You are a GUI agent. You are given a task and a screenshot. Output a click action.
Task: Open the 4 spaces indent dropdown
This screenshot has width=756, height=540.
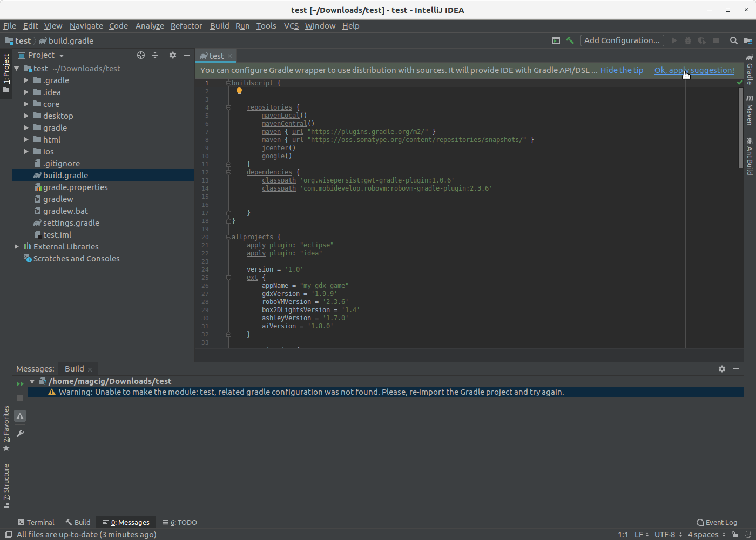click(706, 535)
